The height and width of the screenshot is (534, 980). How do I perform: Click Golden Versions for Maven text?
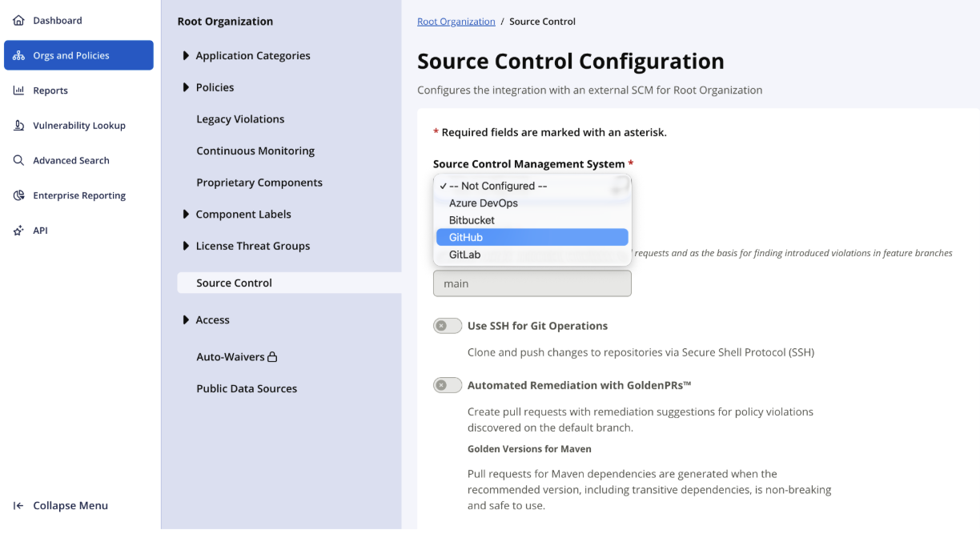pyautogui.click(x=529, y=448)
